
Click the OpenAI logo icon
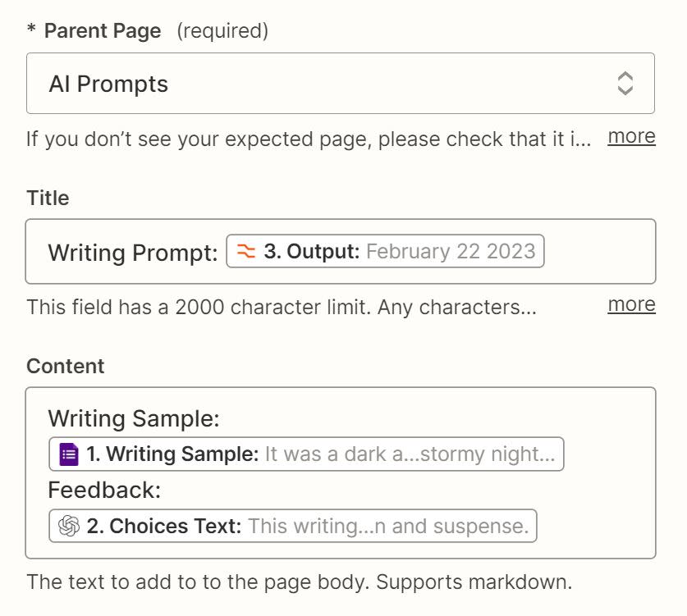(x=69, y=526)
